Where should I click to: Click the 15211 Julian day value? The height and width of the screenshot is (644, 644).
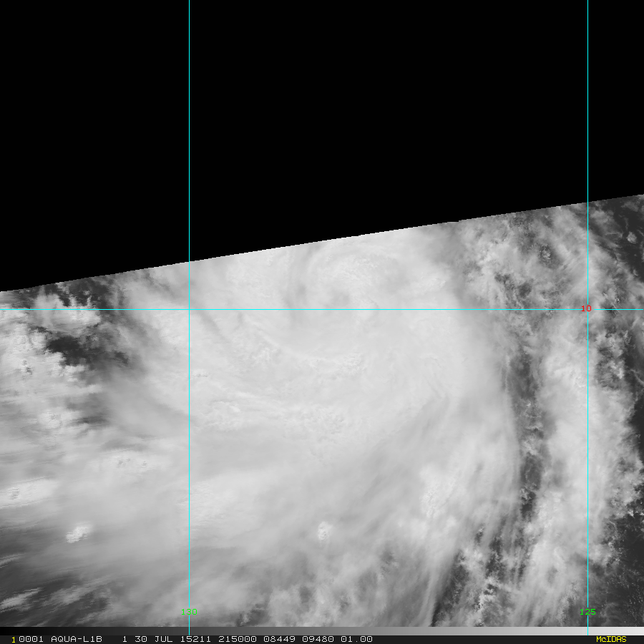(x=190, y=639)
